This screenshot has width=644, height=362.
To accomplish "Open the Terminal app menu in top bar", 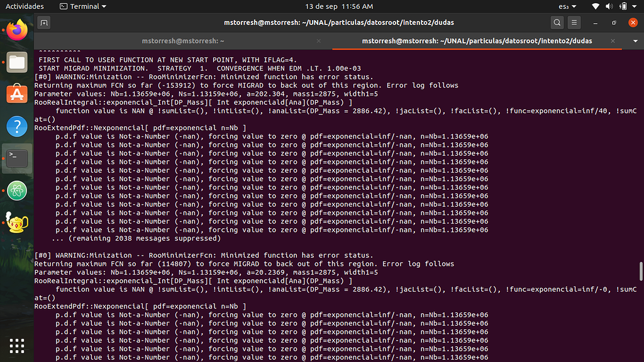I will [x=83, y=6].
